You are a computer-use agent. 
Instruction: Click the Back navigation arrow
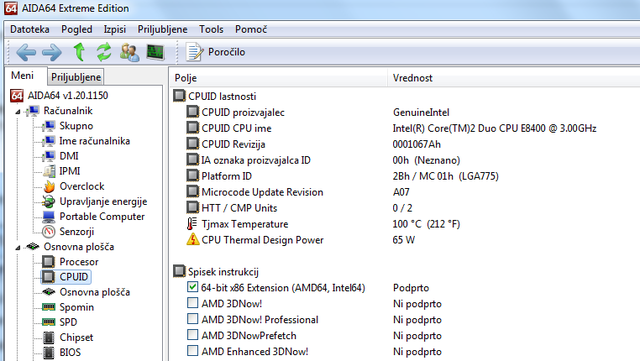pyautogui.click(x=26, y=52)
